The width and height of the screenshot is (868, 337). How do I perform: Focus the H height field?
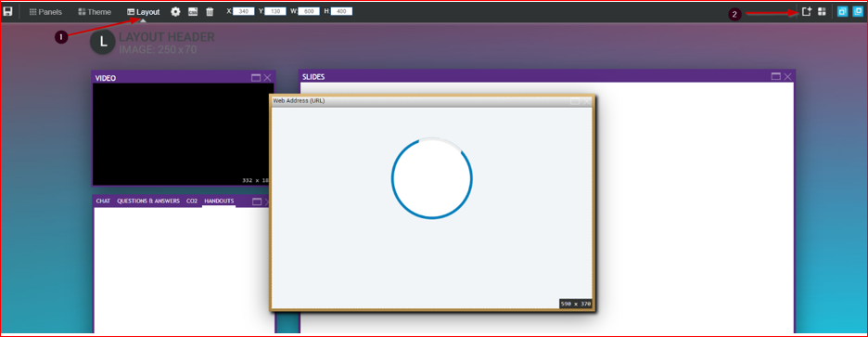coord(341,11)
